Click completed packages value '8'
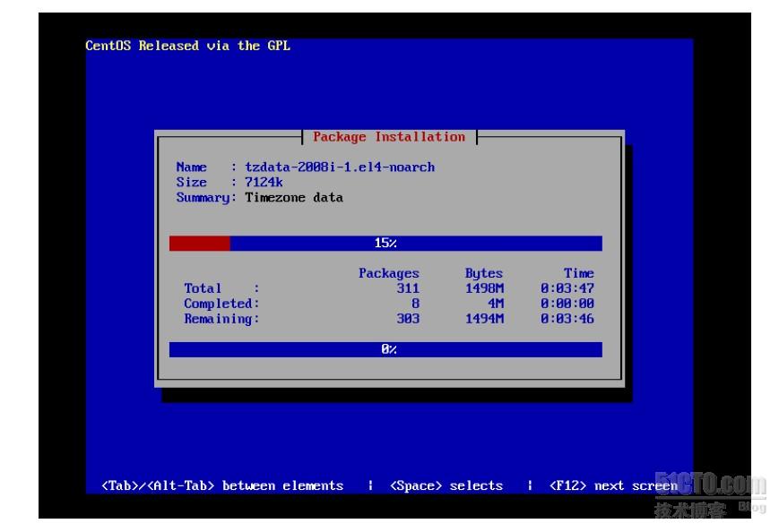This screenshot has height=532, width=779. coord(415,304)
